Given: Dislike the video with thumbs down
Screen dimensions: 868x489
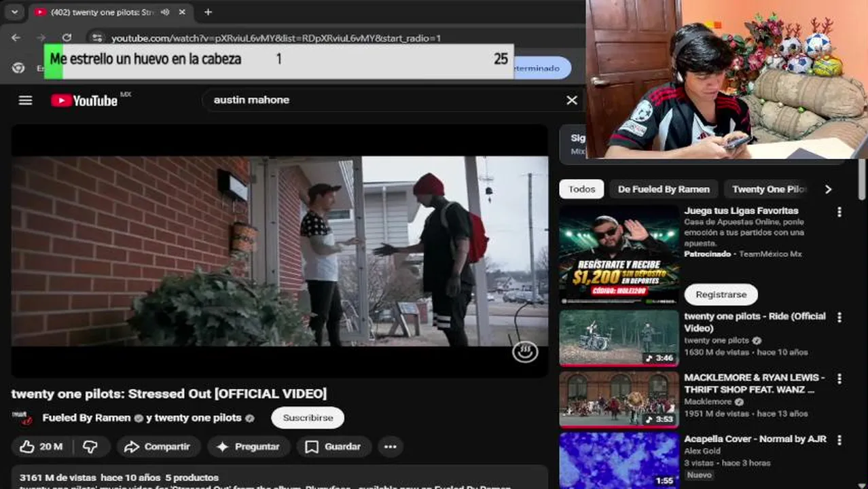Looking at the screenshot, I should click(x=90, y=446).
